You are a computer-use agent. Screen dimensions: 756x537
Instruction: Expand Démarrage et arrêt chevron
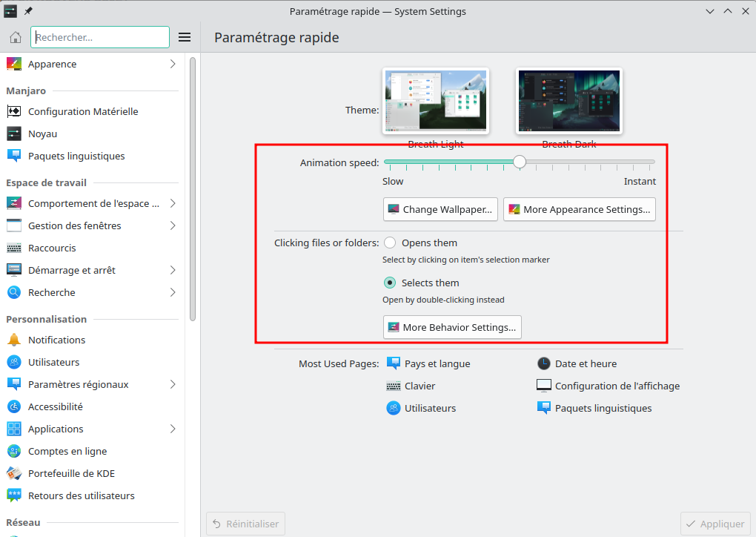click(x=173, y=270)
